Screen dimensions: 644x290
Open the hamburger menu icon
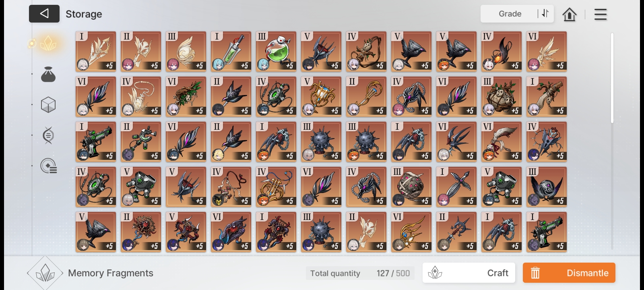pyautogui.click(x=600, y=14)
